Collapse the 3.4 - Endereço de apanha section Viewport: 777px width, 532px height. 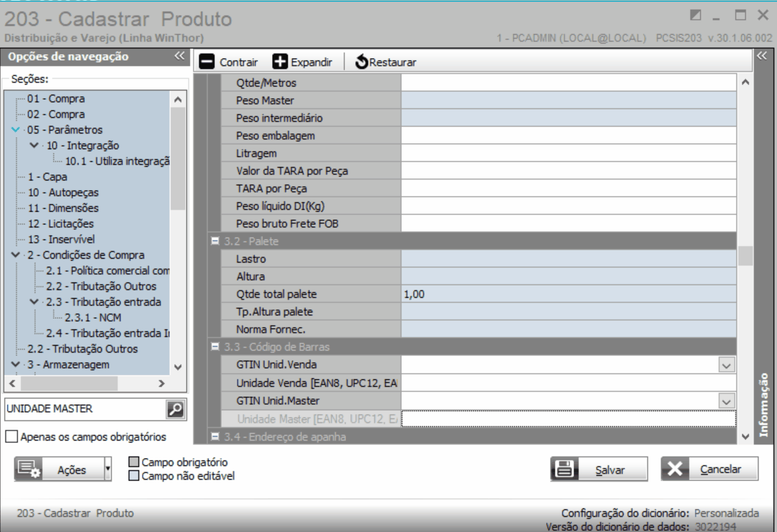215,436
